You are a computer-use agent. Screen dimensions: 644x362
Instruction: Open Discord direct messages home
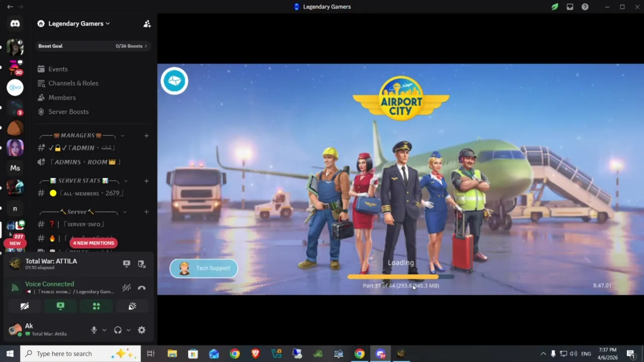15,24
